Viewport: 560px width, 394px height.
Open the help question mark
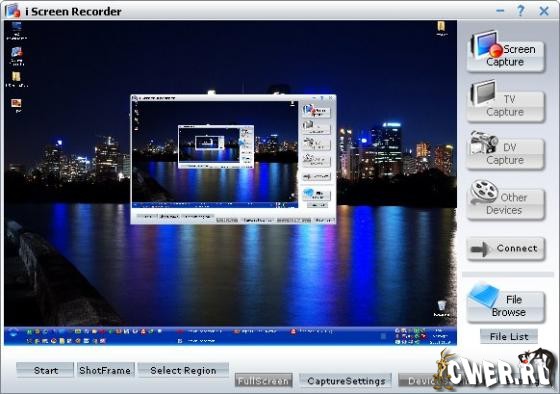tap(521, 11)
